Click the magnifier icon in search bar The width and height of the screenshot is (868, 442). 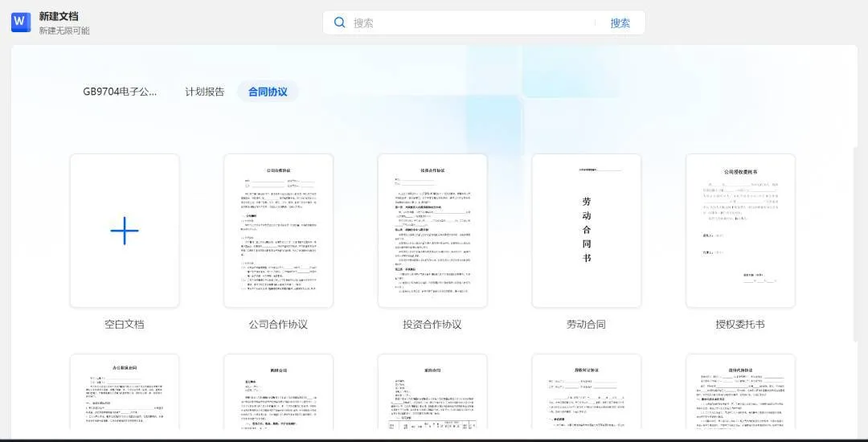click(x=340, y=23)
